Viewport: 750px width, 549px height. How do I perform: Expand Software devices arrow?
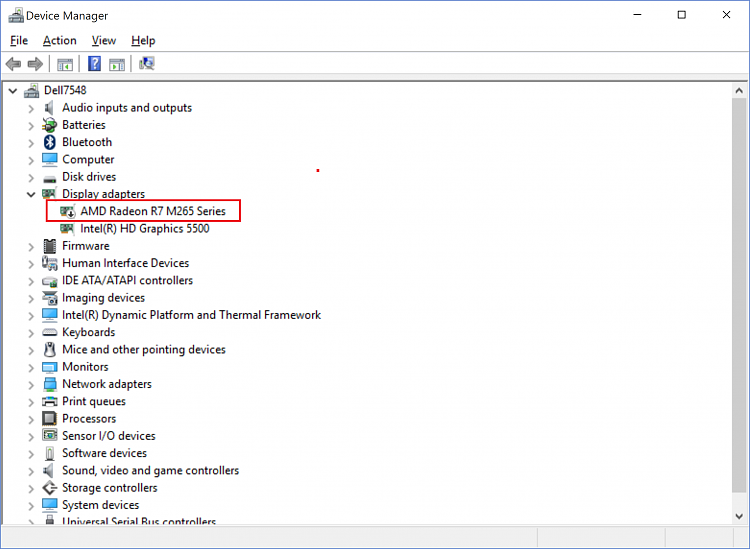pyautogui.click(x=31, y=454)
